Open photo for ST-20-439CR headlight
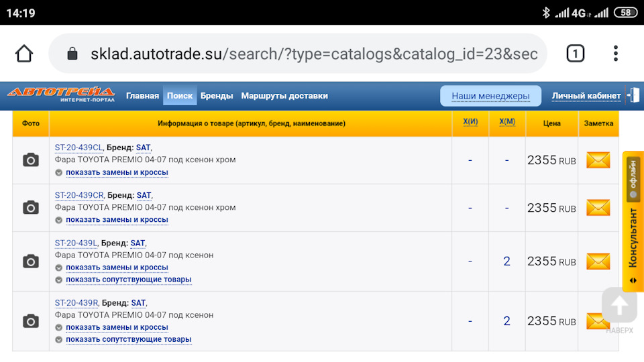The image size is (644, 362). pyautogui.click(x=31, y=208)
